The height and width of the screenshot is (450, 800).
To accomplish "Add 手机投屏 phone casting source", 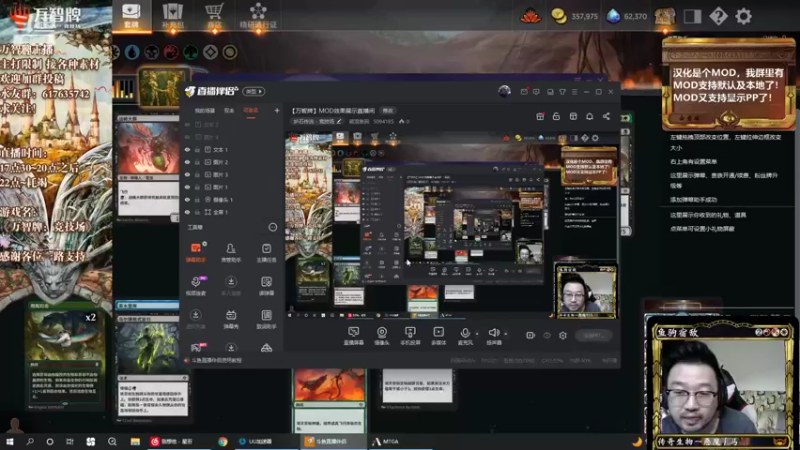I will click(410, 336).
